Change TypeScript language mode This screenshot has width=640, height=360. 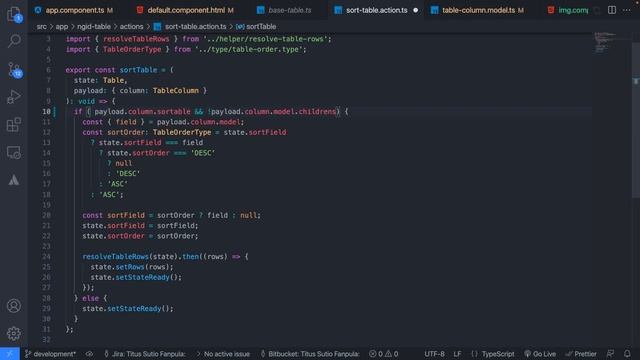pos(492,354)
